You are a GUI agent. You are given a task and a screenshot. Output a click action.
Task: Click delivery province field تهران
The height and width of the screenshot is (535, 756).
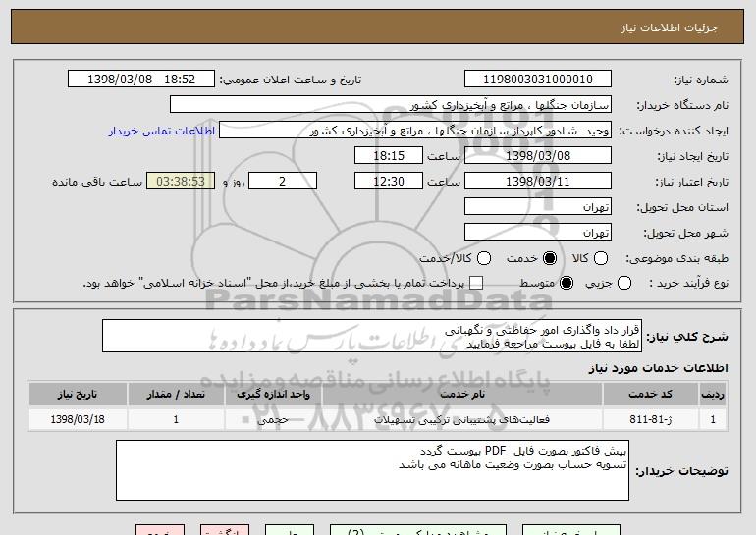[538, 207]
